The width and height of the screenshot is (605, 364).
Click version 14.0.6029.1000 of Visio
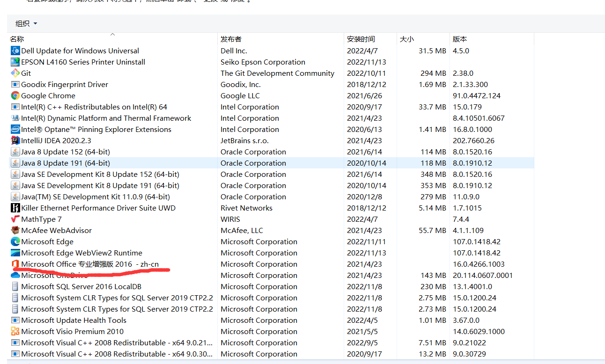(478, 331)
